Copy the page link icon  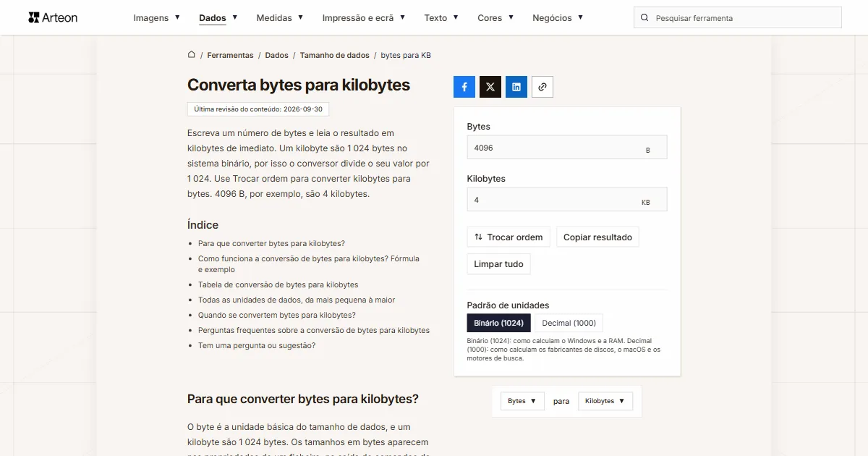pos(542,87)
